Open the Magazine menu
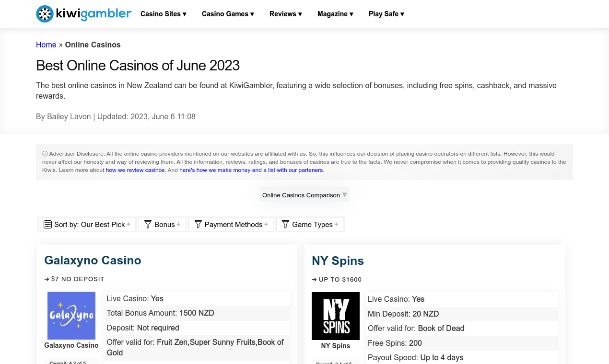 pyautogui.click(x=335, y=14)
